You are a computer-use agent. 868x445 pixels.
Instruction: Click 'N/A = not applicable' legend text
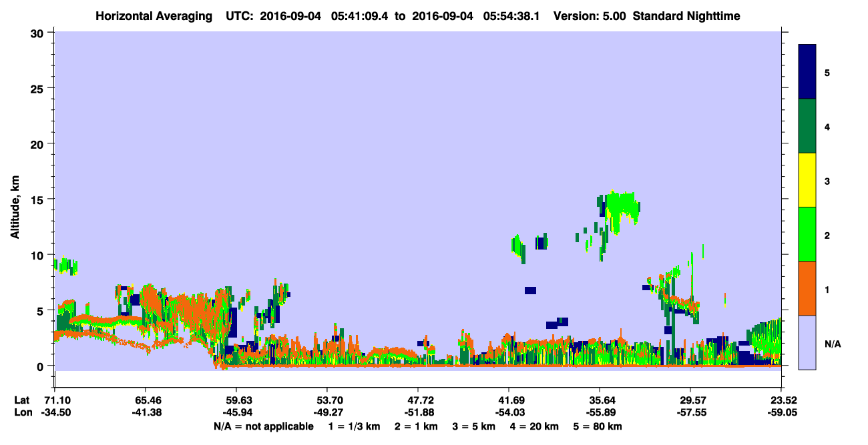(263, 426)
